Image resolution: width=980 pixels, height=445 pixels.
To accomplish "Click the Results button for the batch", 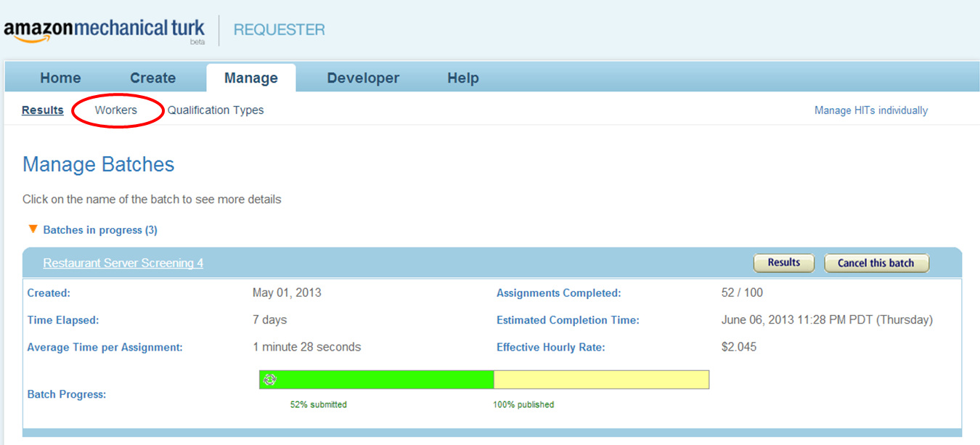I will click(784, 263).
